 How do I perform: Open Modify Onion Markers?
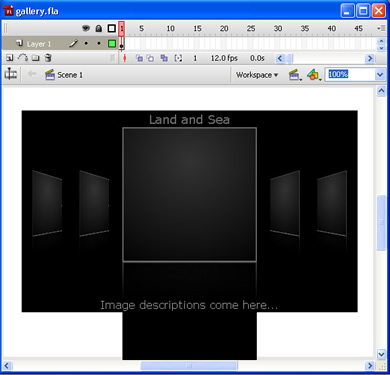pos(178,58)
